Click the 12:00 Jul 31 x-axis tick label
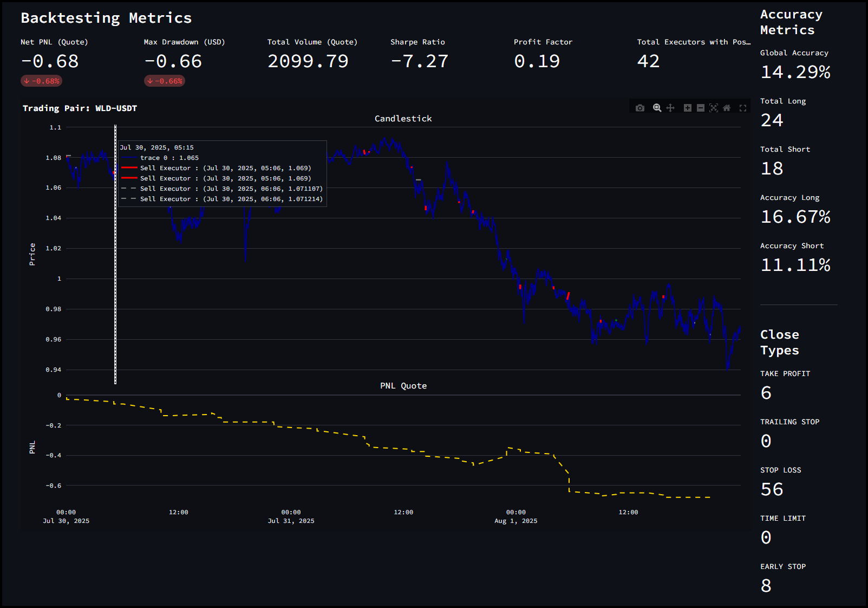This screenshot has width=868, height=608. (x=403, y=512)
